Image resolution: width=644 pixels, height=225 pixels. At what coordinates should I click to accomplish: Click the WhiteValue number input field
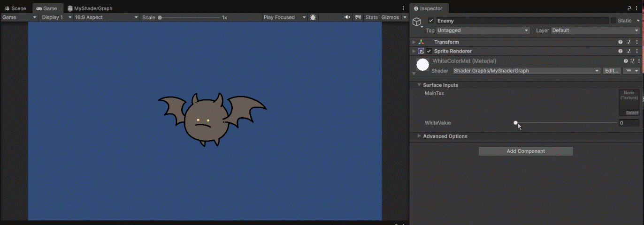click(628, 123)
